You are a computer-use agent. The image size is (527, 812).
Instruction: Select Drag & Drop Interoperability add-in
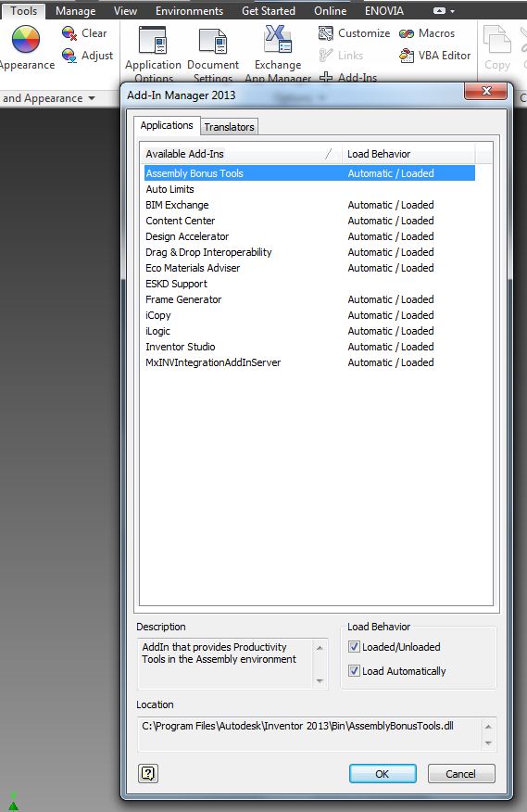pos(309,252)
